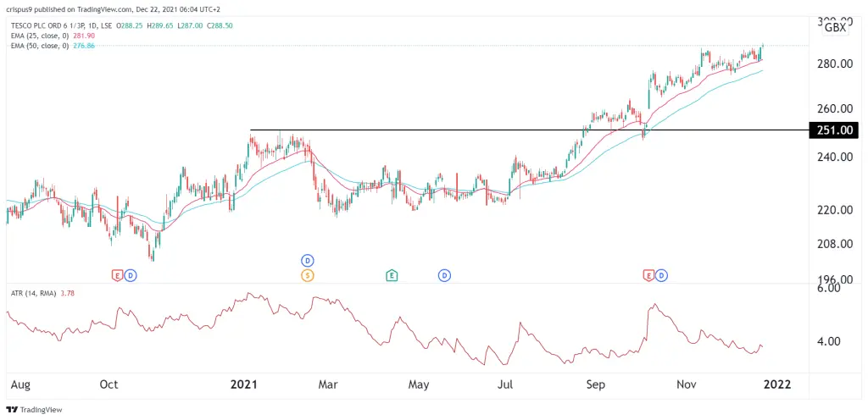Click the blue dividend D marker near October 2020
The image size is (868, 420).
[130, 274]
